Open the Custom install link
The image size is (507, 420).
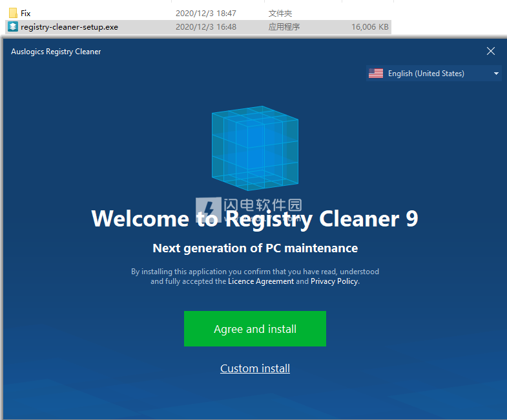click(x=255, y=368)
